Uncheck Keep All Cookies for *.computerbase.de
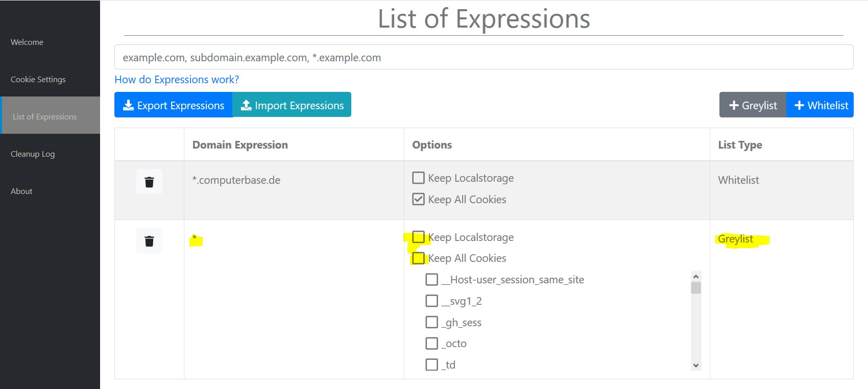 click(x=419, y=199)
